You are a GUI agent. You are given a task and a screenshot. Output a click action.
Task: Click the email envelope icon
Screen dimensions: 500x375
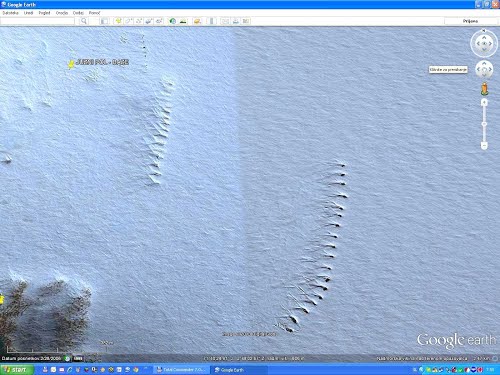(x=225, y=21)
